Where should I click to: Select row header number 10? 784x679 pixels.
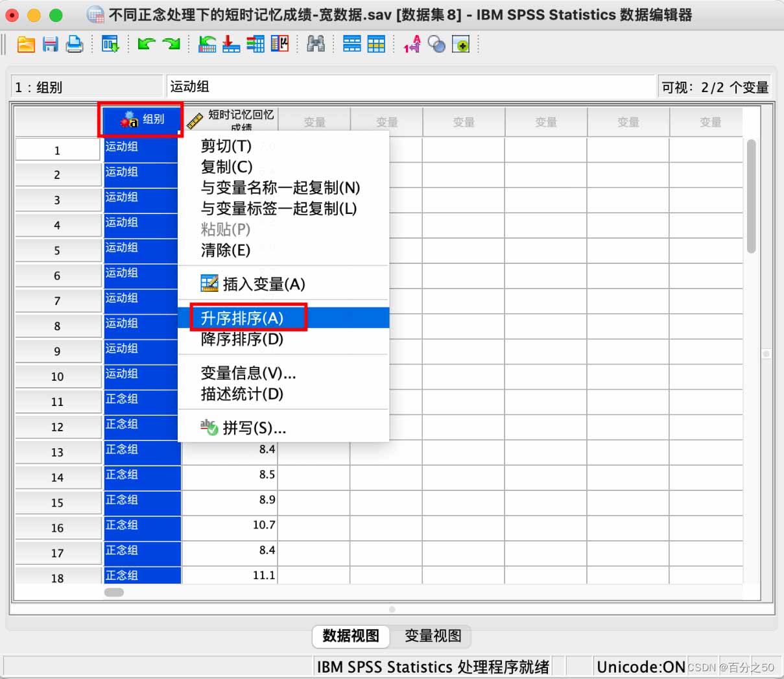(x=57, y=376)
